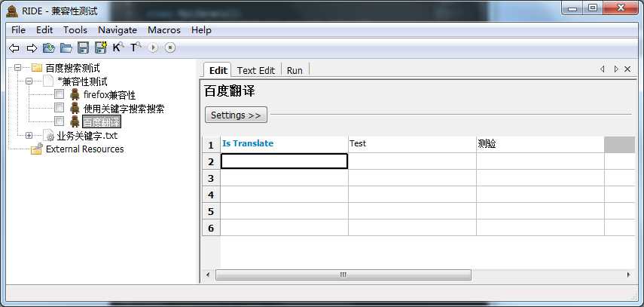This screenshot has height=307, width=644.
Task: Click the horizontal scrollbar thumb of the grid
Action: [343, 275]
